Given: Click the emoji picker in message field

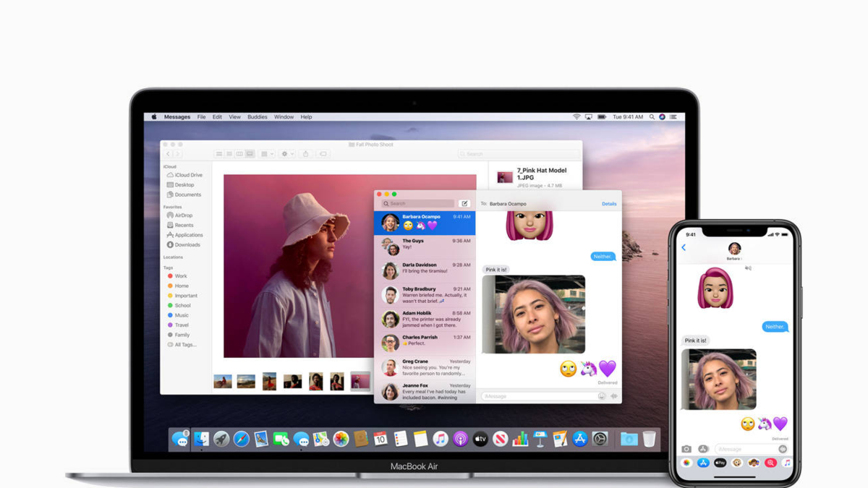Looking at the screenshot, I should [602, 396].
